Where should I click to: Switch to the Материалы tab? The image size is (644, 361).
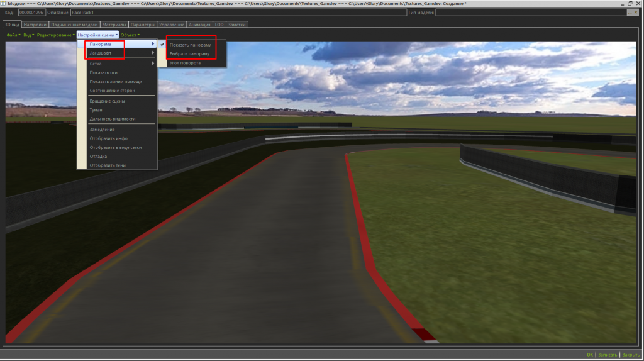click(x=114, y=25)
